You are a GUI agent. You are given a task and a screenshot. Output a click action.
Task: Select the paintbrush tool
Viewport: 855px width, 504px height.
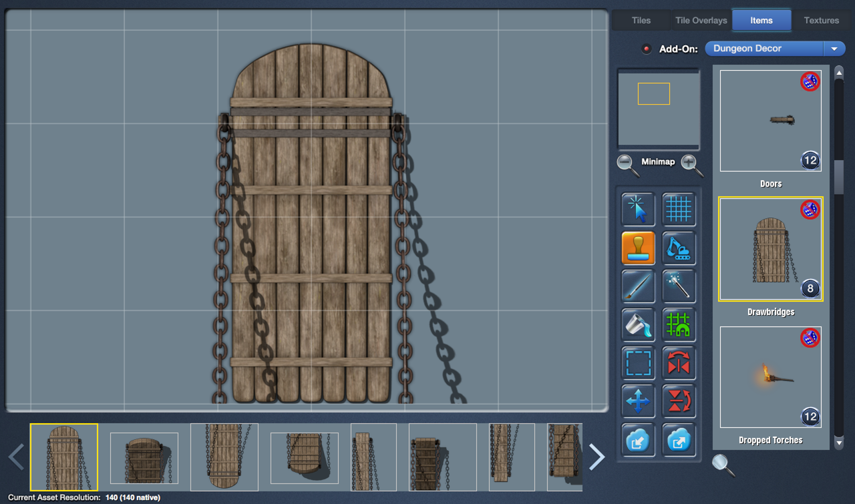(x=639, y=287)
